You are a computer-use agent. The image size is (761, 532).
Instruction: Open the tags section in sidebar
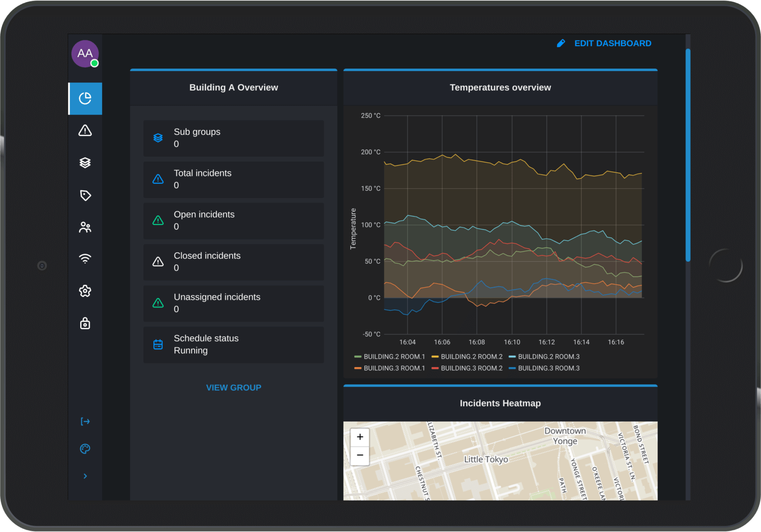coord(85,195)
